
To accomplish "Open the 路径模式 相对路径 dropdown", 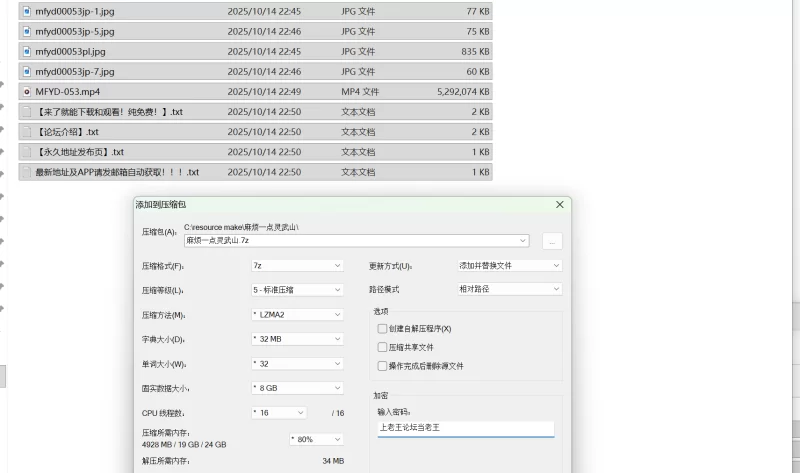I will 509,289.
